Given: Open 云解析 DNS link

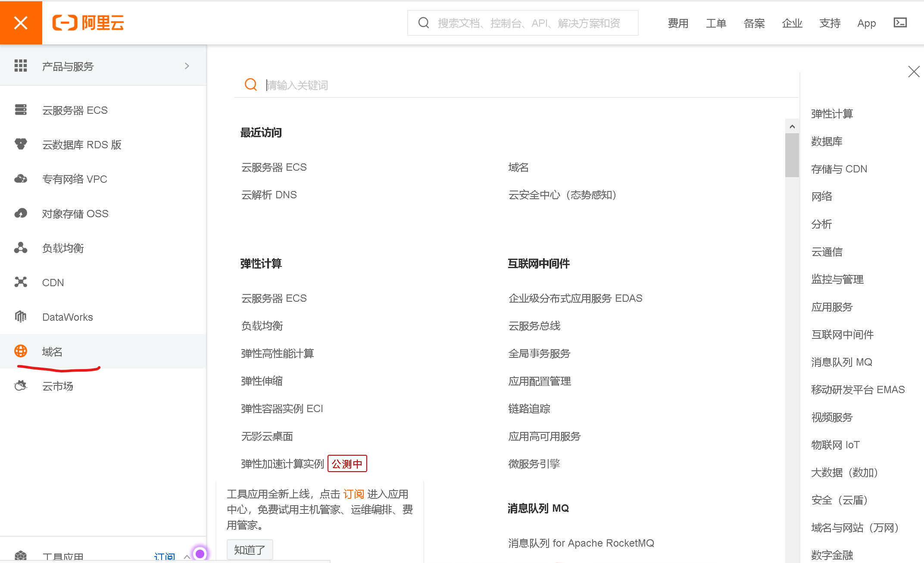Looking at the screenshot, I should [269, 195].
